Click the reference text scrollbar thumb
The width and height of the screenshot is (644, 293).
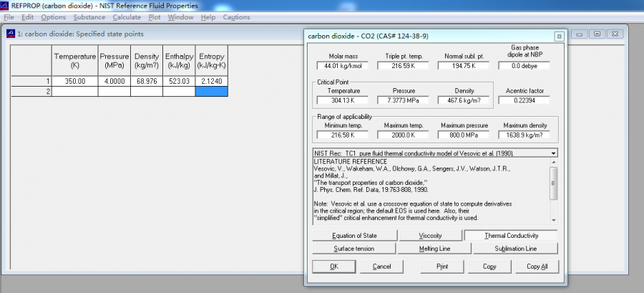554,183
